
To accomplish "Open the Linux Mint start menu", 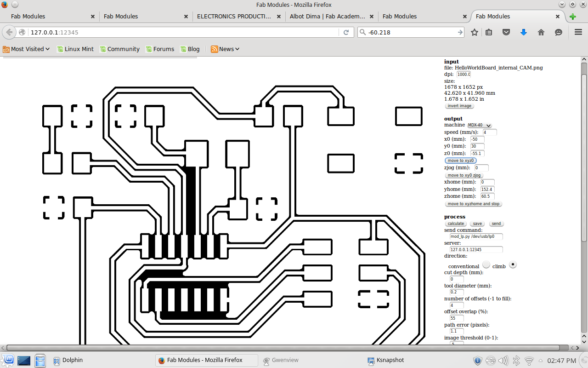I will pos(8,360).
